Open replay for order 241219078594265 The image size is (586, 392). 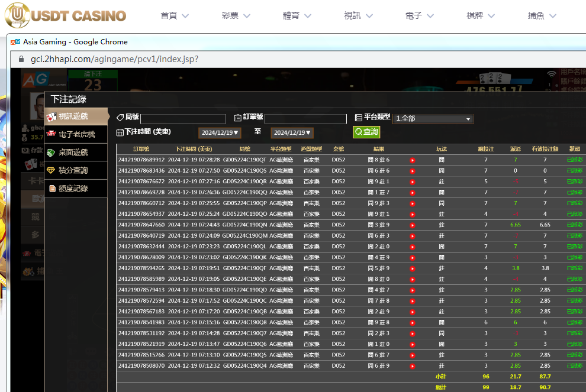413,268
